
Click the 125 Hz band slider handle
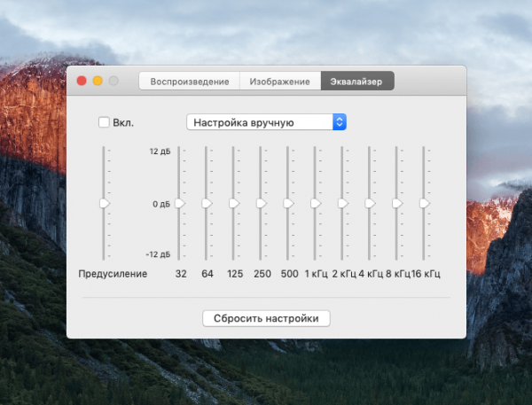[234, 203]
